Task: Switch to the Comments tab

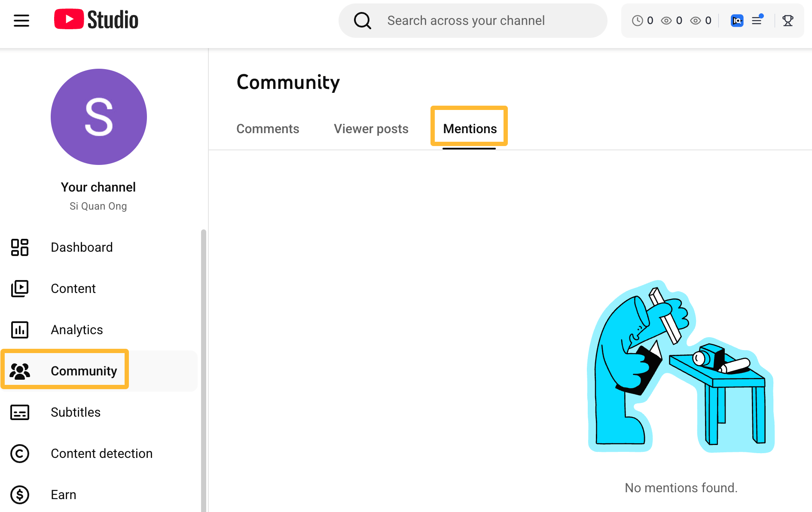Action: coord(268,128)
